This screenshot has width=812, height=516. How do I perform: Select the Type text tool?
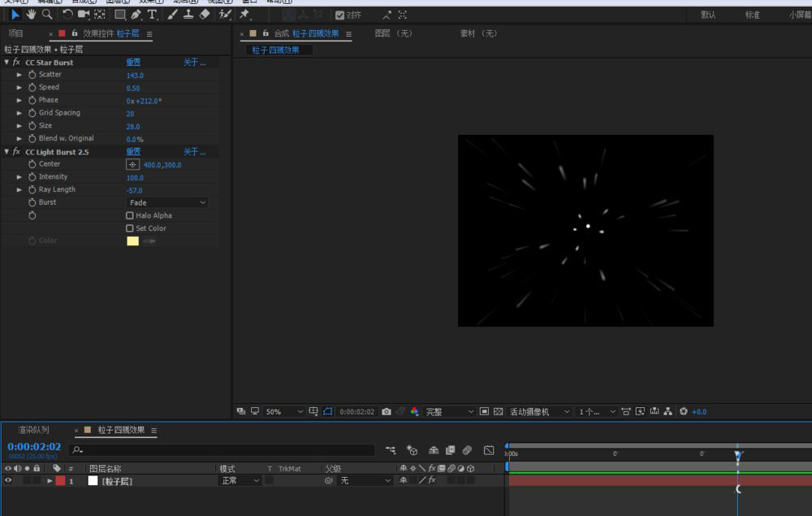[x=152, y=15]
